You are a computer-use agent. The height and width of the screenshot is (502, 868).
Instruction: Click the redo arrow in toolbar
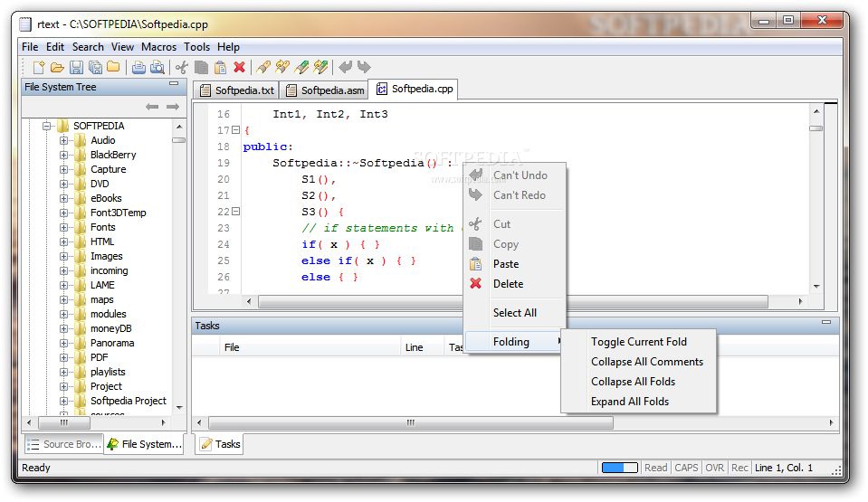[364, 67]
